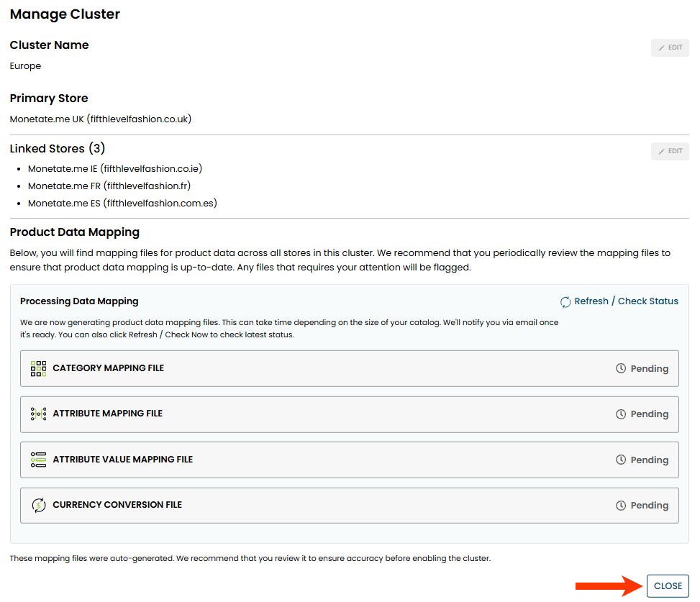Image resolution: width=700 pixels, height=602 pixels.
Task: Open the Currency Conversion File row
Action: click(x=349, y=506)
